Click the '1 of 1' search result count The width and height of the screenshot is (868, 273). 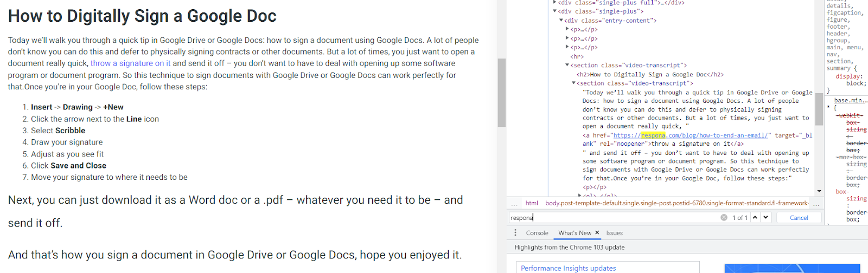click(x=740, y=218)
